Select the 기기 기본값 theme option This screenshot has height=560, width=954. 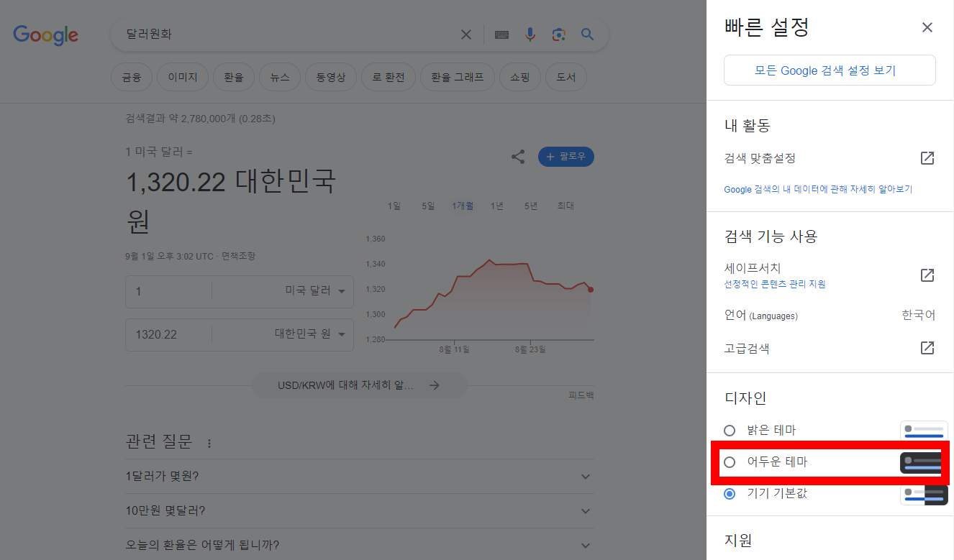[730, 494]
